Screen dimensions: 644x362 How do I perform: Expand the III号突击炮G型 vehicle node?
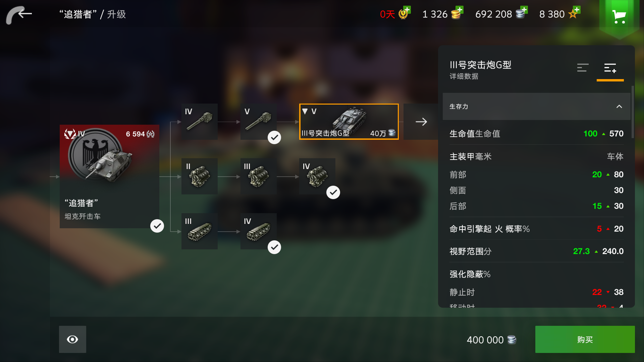pos(349,122)
